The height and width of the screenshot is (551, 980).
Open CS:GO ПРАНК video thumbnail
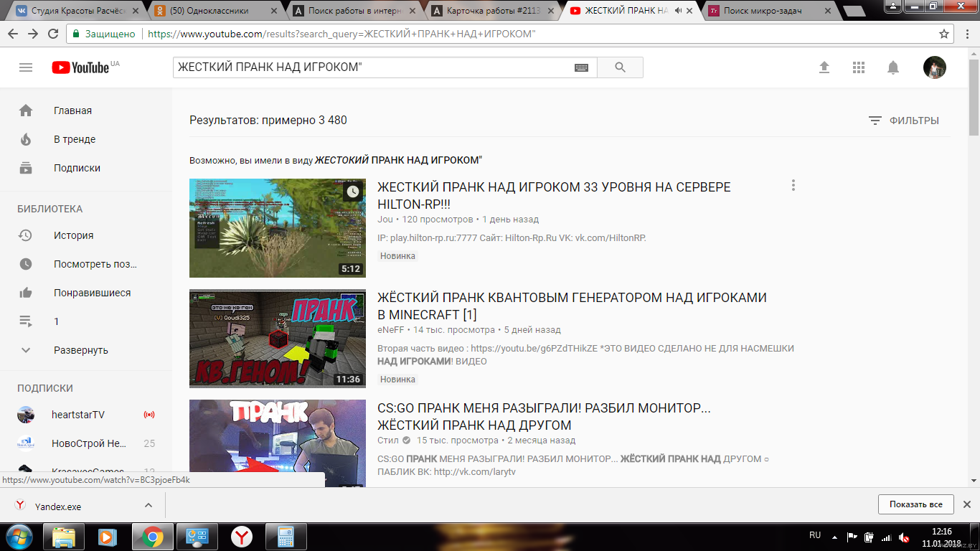(x=278, y=443)
